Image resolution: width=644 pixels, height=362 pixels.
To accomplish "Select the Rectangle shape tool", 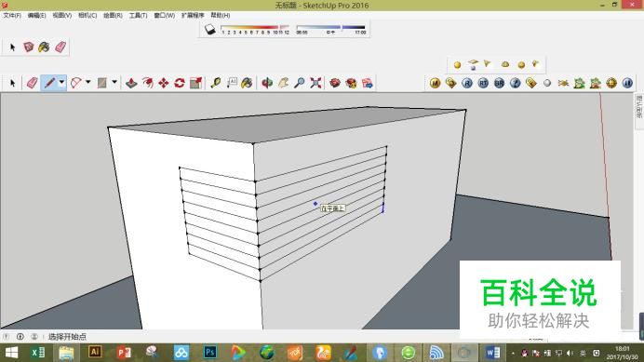I will click(102, 83).
